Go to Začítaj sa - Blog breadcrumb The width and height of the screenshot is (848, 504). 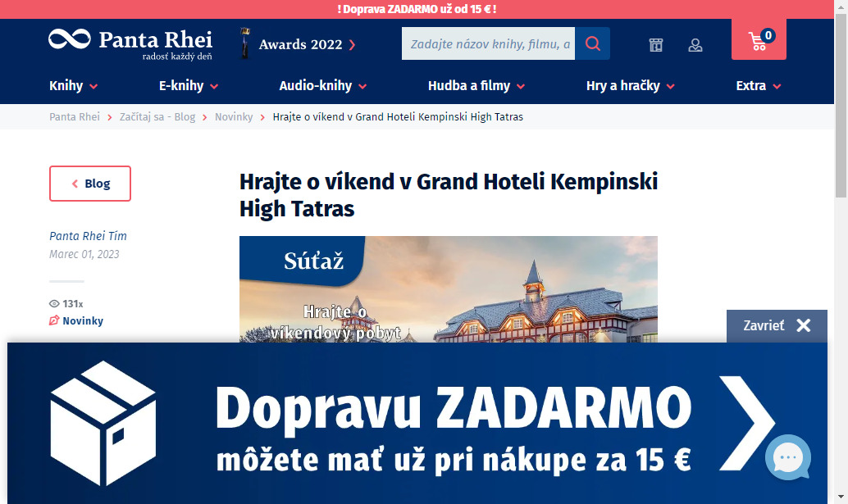pos(157,116)
